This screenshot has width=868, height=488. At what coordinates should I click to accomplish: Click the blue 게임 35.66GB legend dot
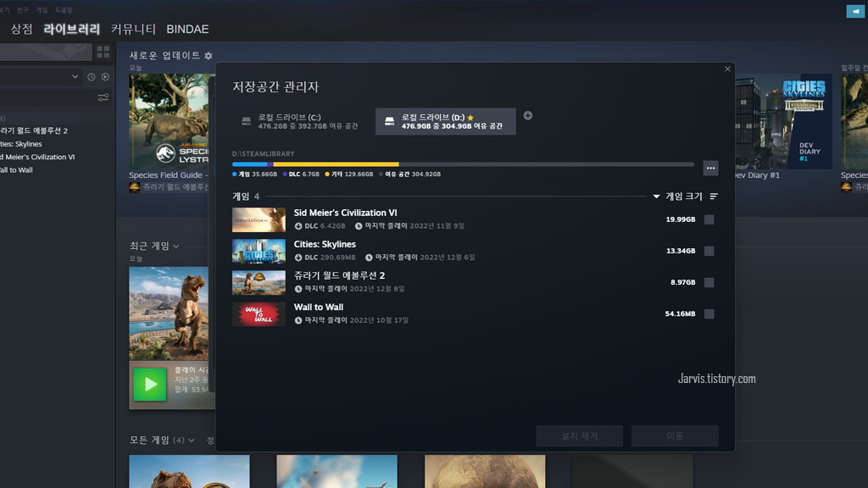tap(234, 174)
